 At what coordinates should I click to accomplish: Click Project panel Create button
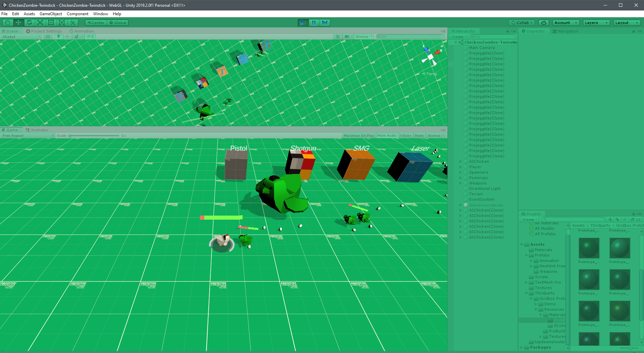530,219
